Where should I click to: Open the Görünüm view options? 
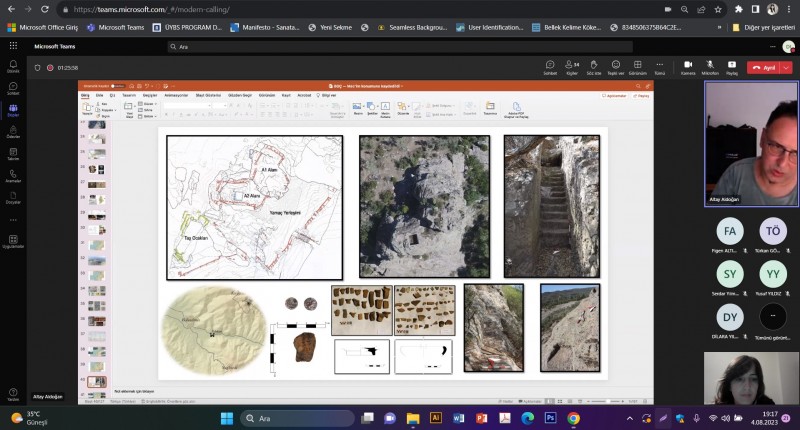[x=638, y=66]
